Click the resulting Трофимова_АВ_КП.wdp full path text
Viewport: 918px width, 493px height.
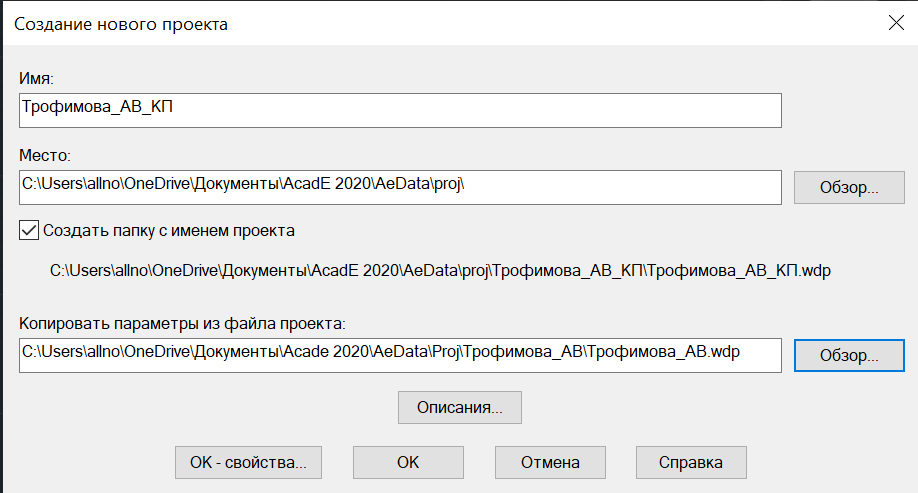(440, 271)
